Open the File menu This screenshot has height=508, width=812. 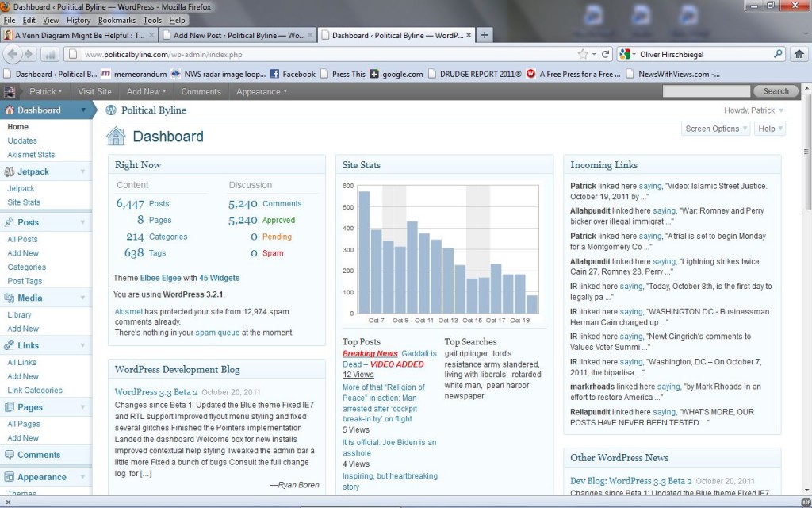coord(10,20)
